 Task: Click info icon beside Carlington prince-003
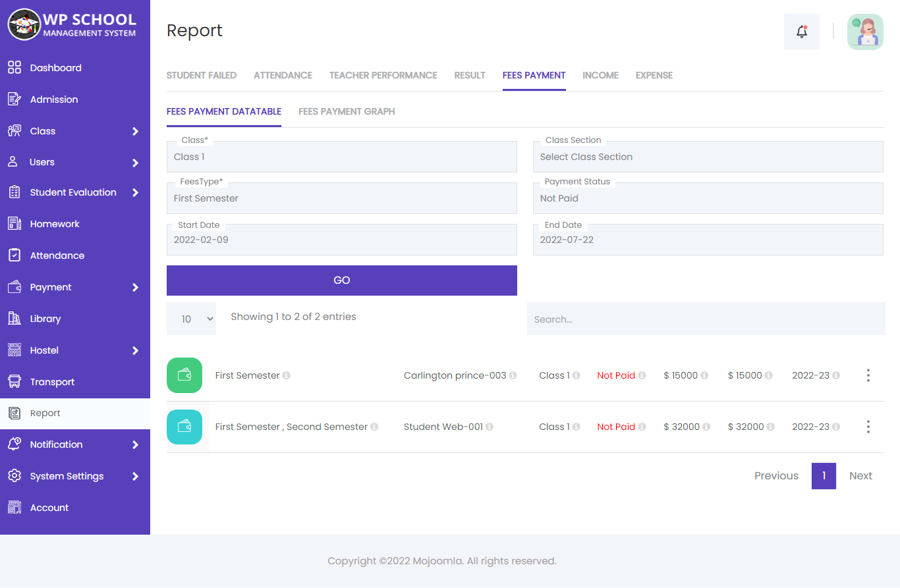coord(513,375)
